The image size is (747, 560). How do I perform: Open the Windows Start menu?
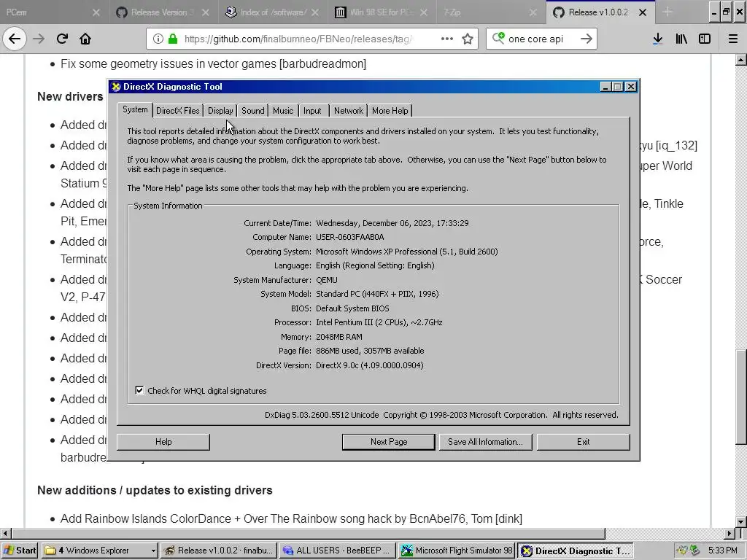[20, 551]
